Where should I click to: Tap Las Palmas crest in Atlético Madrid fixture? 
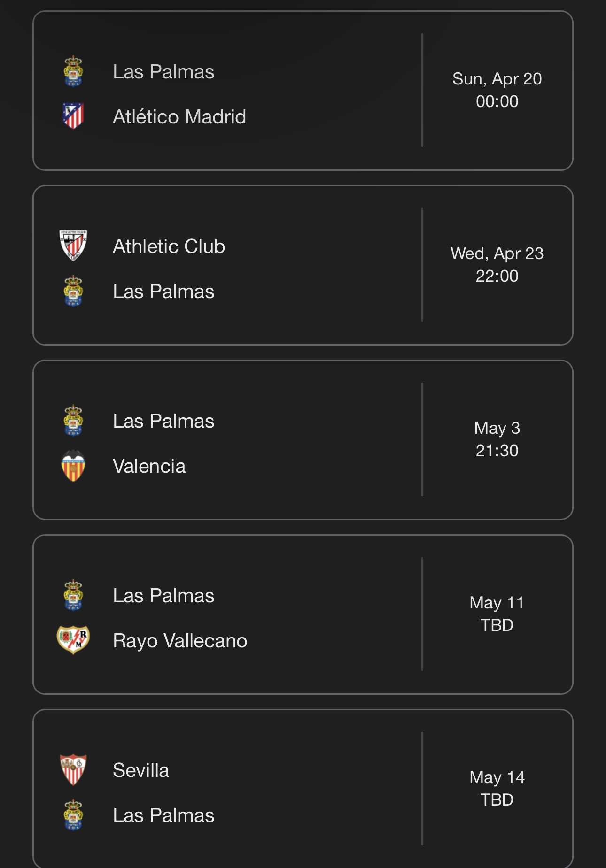click(x=73, y=71)
